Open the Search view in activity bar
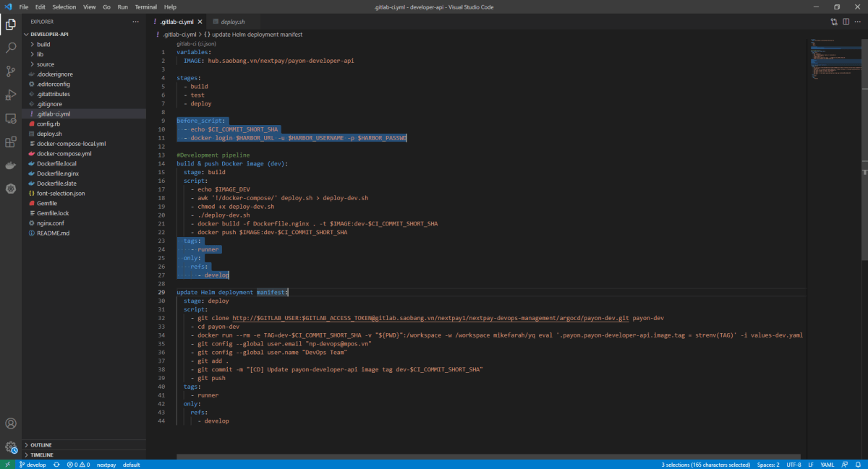This screenshot has width=868, height=469. pos(11,48)
